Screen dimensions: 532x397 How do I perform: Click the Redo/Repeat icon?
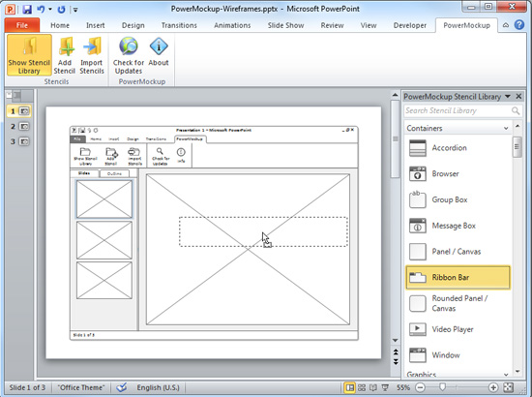[61, 9]
